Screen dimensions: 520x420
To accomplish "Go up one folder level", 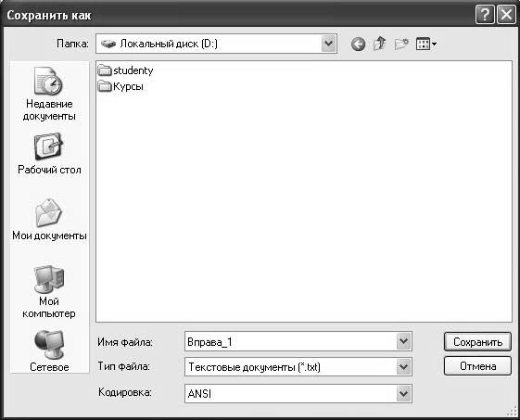I will (x=380, y=44).
